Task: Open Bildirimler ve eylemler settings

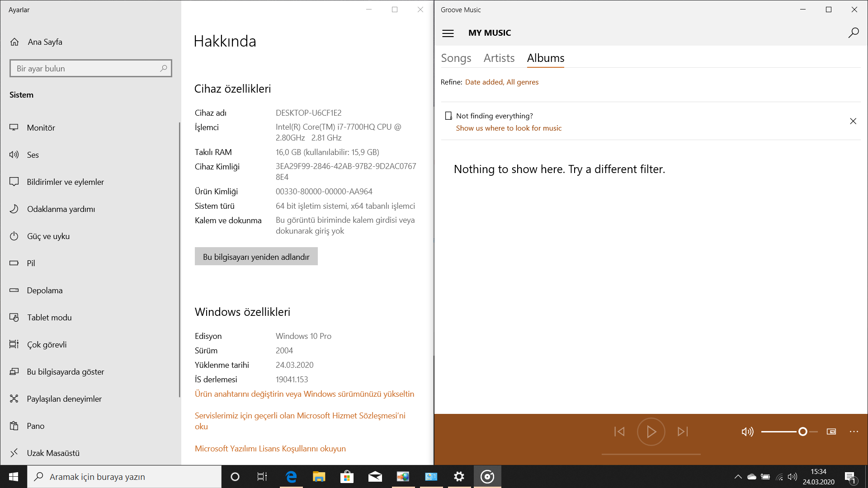Action: coord(90,182)
